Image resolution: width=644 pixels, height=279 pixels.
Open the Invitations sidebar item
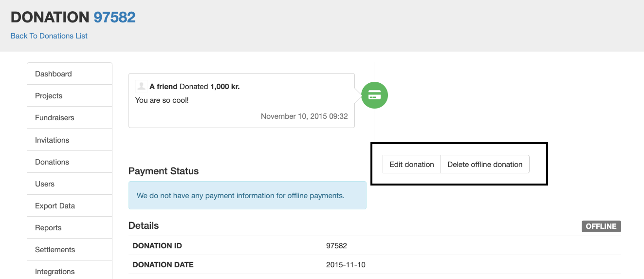tap(70, 140)
